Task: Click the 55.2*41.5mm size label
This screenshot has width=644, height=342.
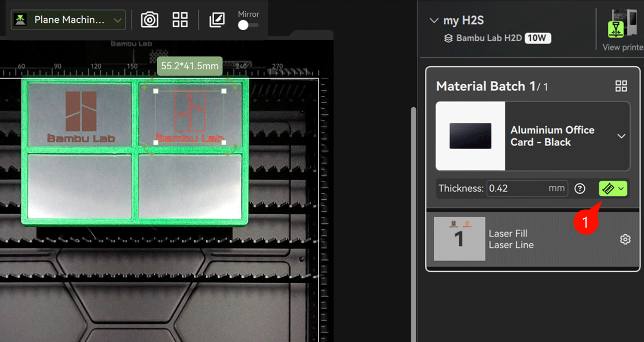Action: pyautogui.click(x=190, y=66)
